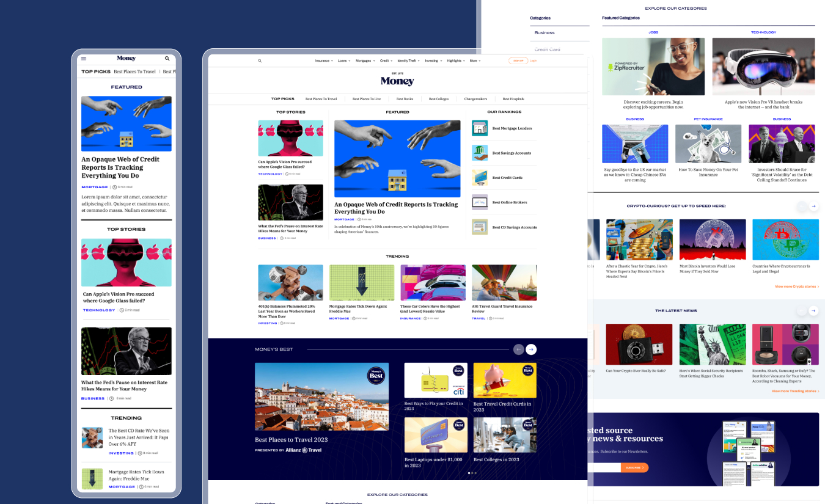Click the TECHNOLOGY tag under the desktop Vision Pro story
Image resolution: width=825 pixels, height=504 pixels.
[x=270, y=174]
